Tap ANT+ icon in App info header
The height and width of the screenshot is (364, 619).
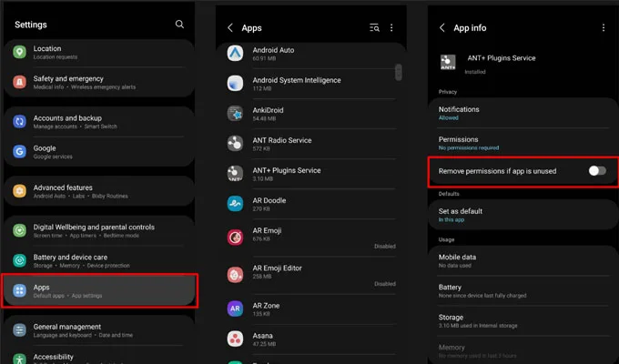coord(448,62)
